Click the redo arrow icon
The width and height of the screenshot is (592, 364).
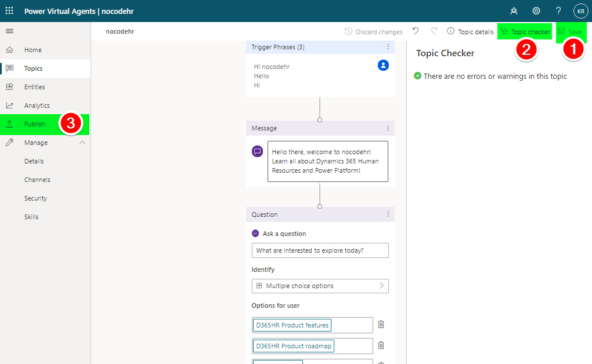coord(434,31)
